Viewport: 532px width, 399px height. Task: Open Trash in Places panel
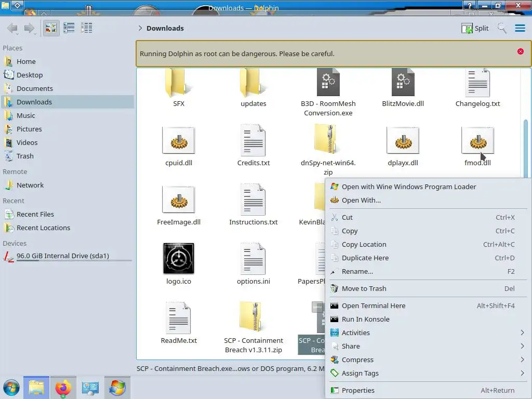pos(67,156)
